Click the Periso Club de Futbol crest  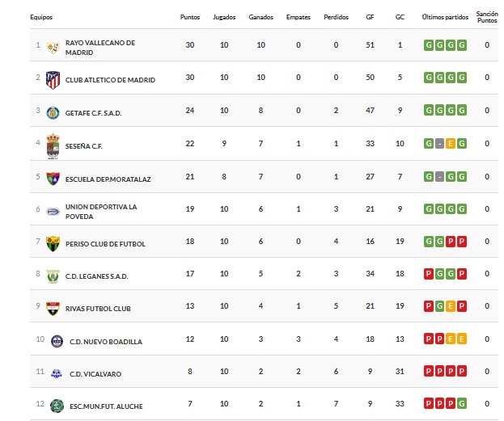(53, 243)
